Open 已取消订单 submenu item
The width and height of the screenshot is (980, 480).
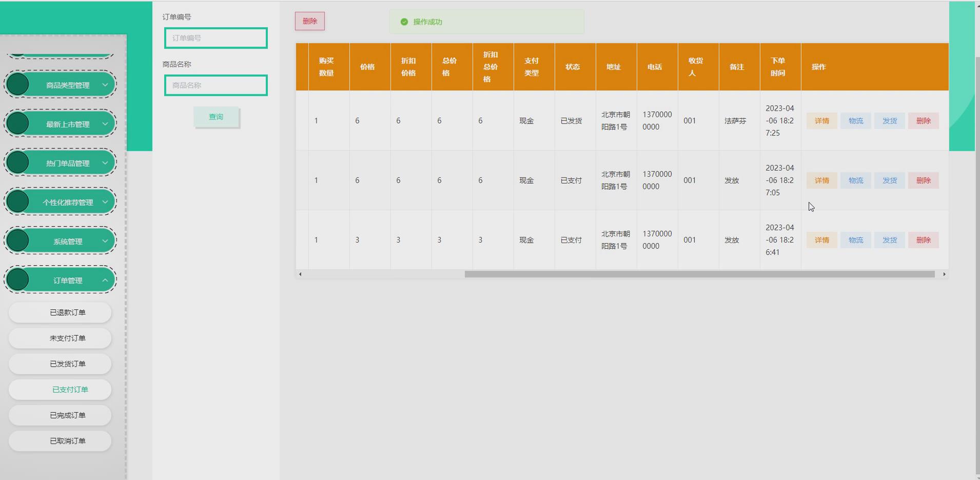(x=60, y=441)
